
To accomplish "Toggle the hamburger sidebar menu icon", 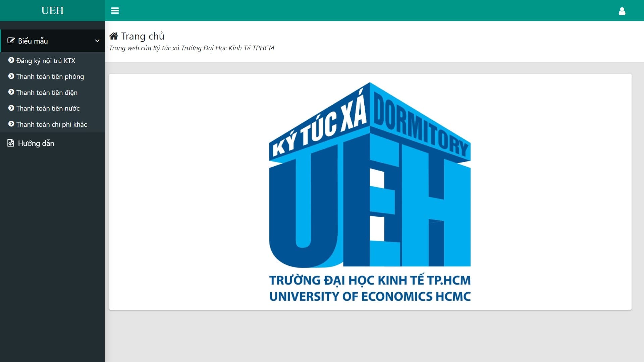I will tap(115, 11).
